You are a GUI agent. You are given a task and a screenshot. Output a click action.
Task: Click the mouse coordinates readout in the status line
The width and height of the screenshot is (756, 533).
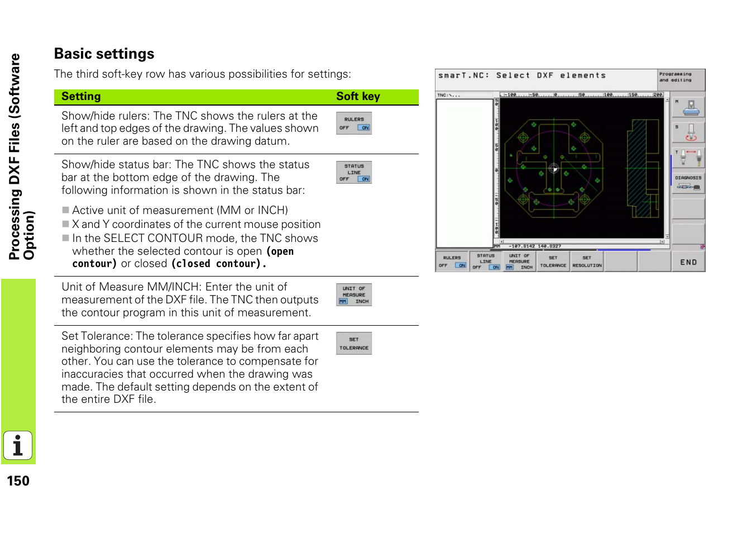[534, 246]
